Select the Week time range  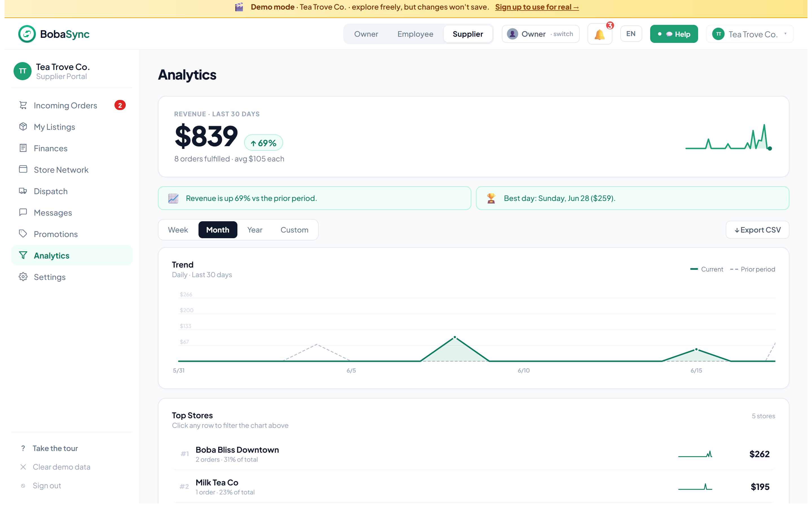click(x=178, y=230)
